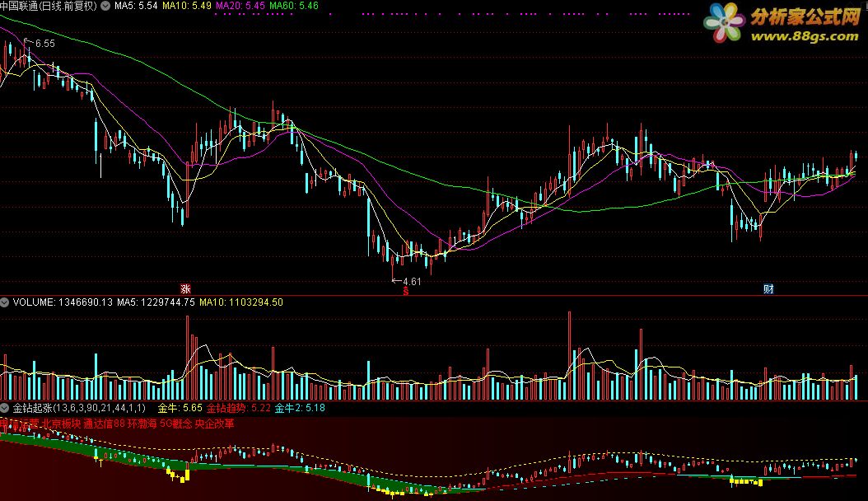This screenshot has width=868, height=501.
Task: Click the 央企改革 sector tag
Action: coord(215,424)
